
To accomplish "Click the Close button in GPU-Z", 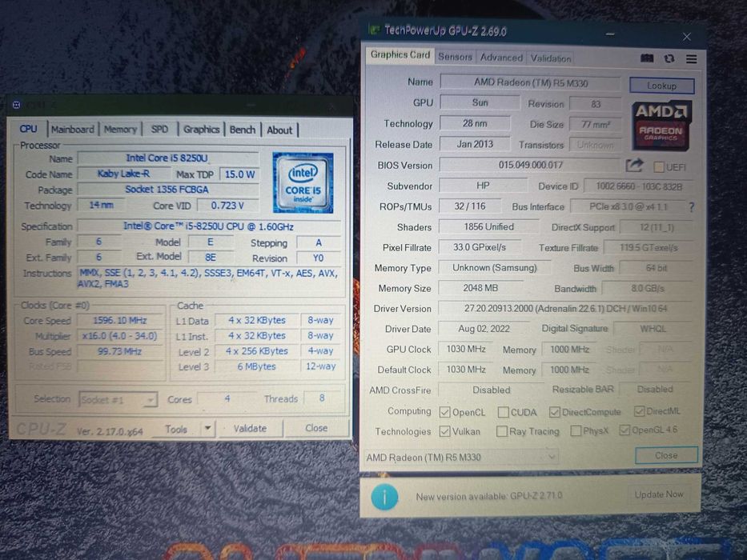I will pos(666,456).
